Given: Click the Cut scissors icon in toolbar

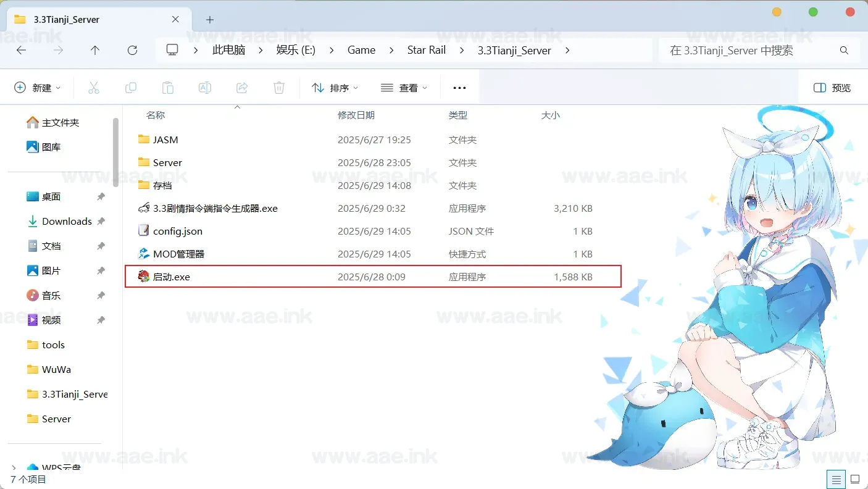Looking at the screenshot, I should (x=94, y=88).
